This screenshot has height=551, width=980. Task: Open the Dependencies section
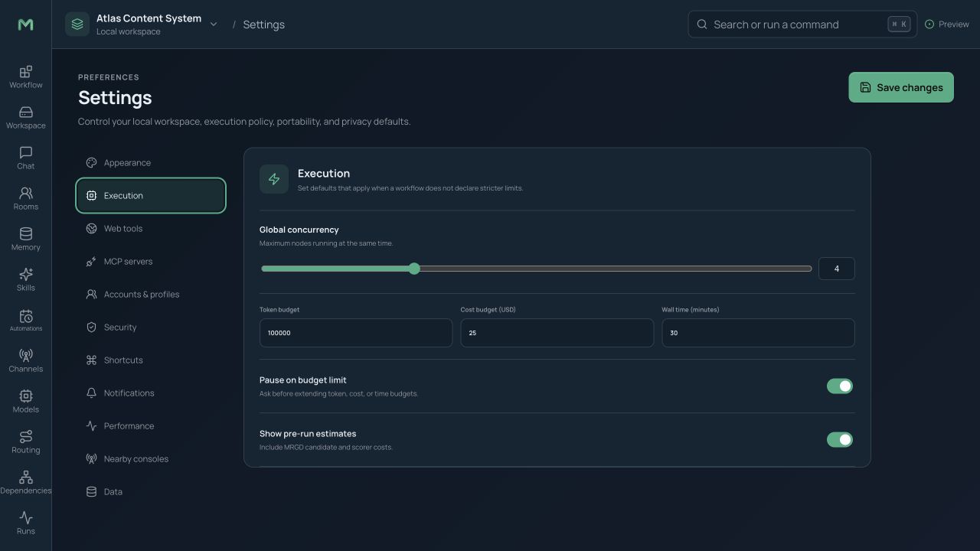click(x=25, y=483)
